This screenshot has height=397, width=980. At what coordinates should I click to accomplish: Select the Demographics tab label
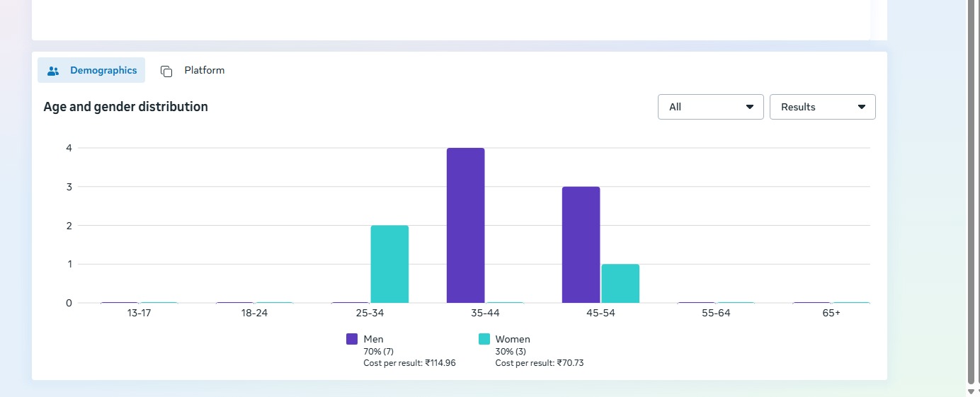pos(103,70)
